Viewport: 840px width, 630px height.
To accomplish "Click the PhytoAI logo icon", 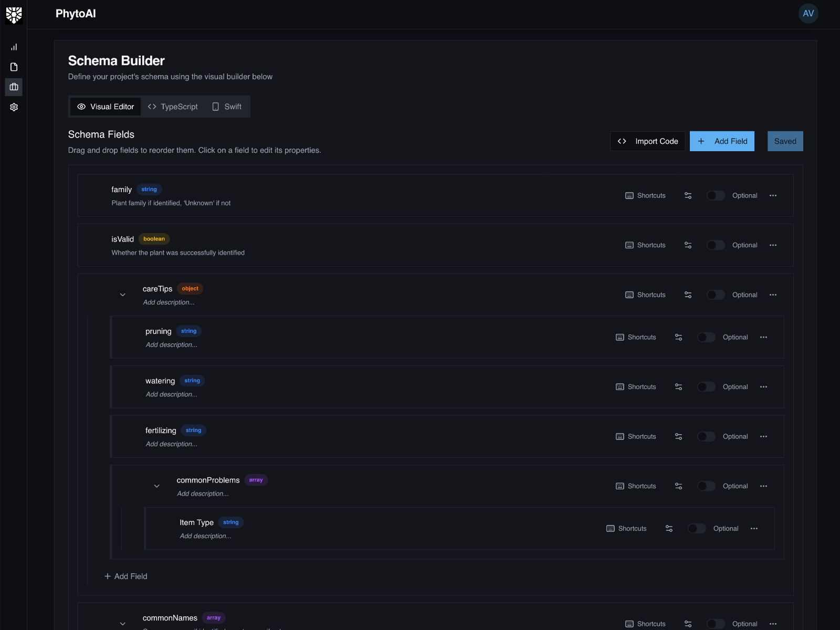I will coord(14,15).
